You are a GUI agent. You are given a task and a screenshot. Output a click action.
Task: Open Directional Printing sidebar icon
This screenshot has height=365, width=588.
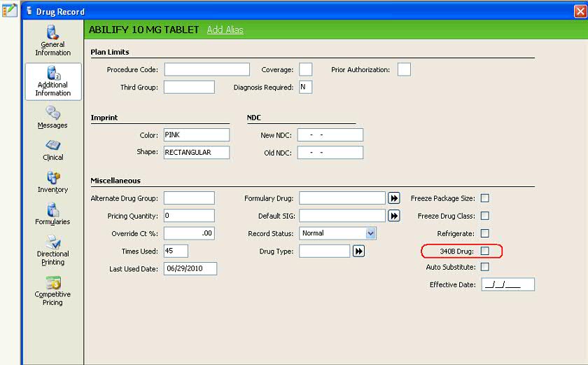[53, 242]
